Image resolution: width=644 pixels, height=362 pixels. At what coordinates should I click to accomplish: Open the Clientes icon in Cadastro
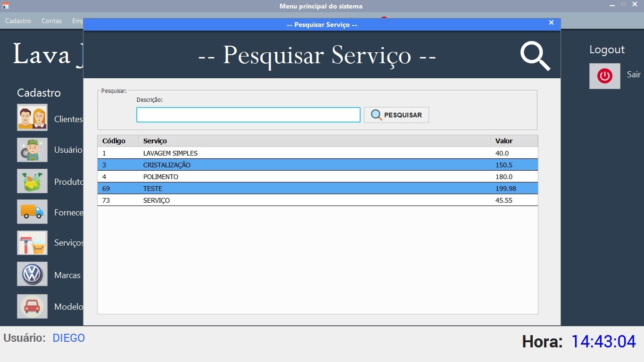(x=33, y=117)
